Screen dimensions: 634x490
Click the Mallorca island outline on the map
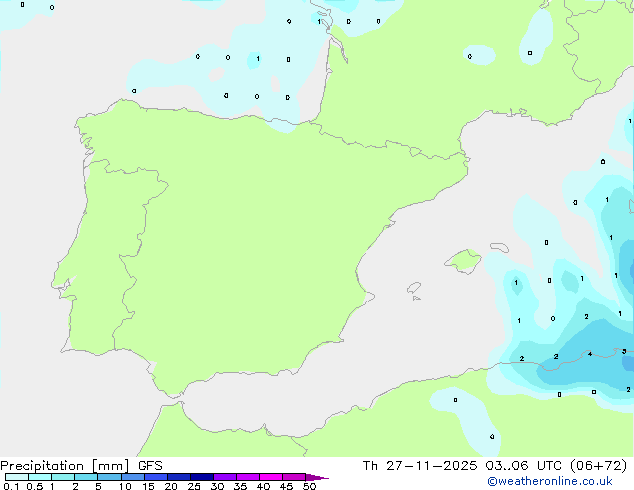[463, 261]
